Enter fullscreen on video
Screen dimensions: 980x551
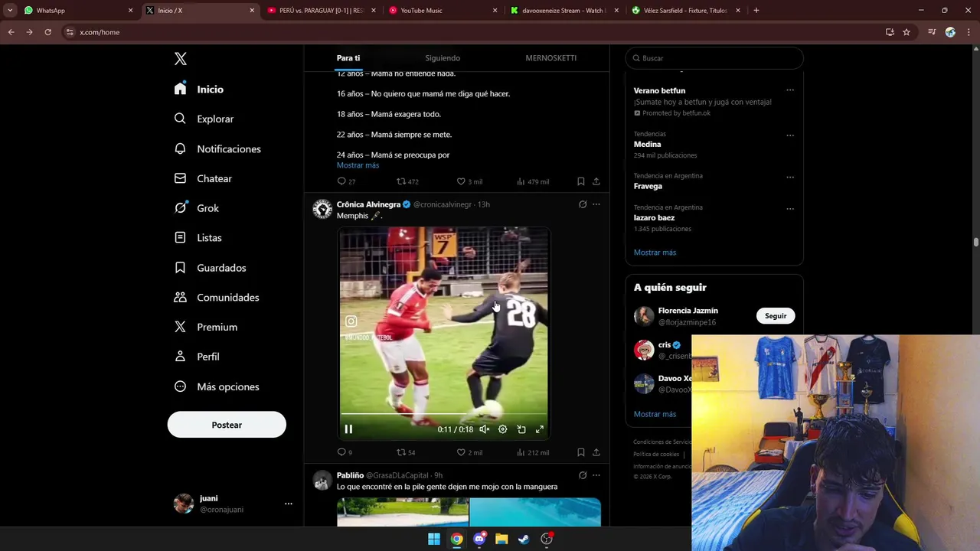tap(540, 429)
